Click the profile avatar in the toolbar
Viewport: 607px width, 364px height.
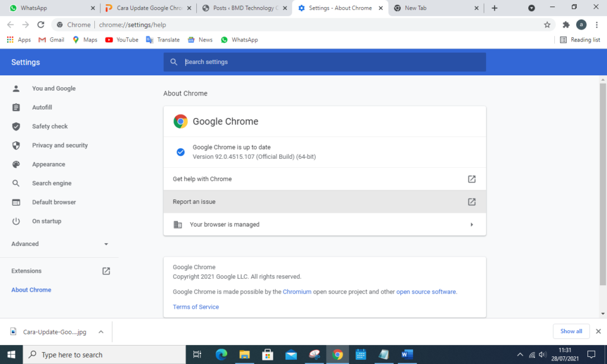(x=582, y=24)
